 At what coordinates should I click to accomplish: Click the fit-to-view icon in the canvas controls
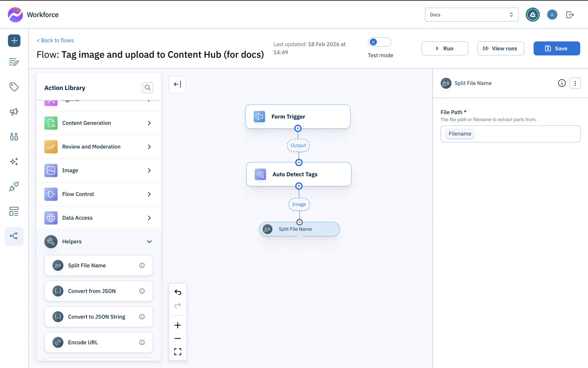(x=178, y=351)
